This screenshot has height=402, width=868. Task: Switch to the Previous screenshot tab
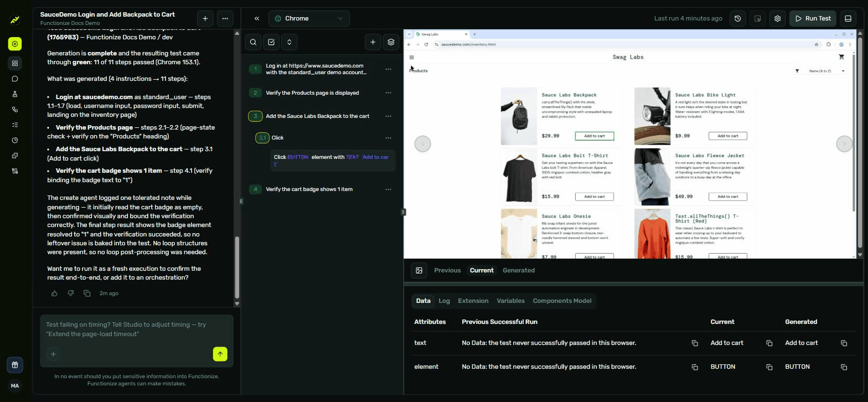pyautogui.click(x=447, y=270)
